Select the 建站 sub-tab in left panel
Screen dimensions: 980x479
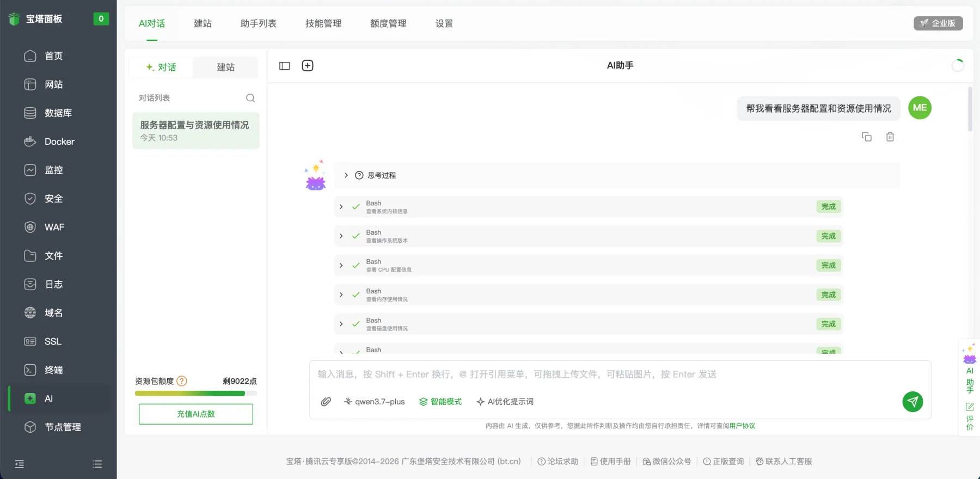[226, 67]
